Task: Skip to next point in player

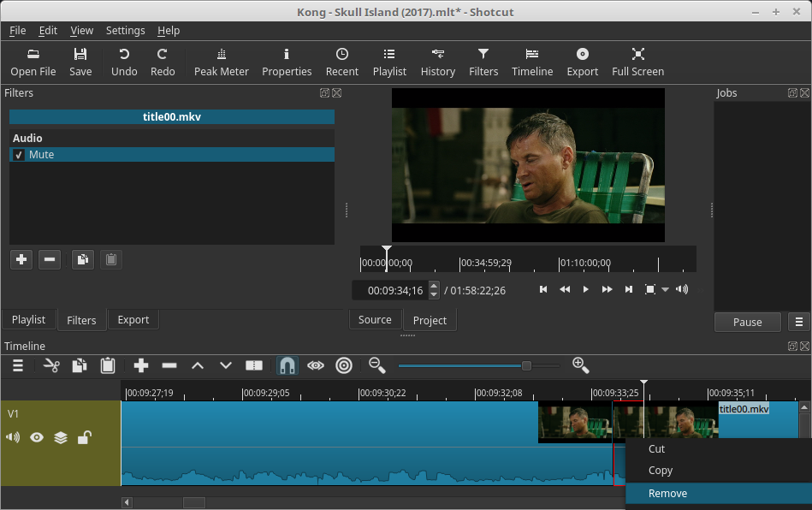Action: click(x=629, y=289)
